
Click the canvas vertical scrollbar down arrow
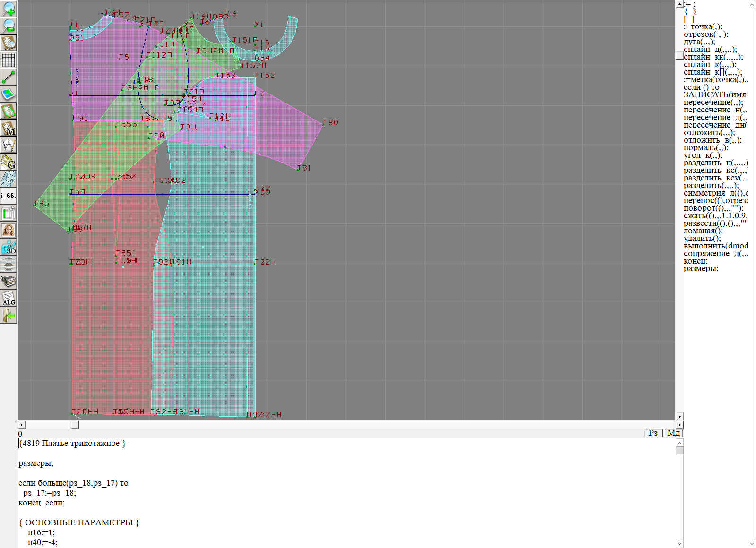pyautogui.click(x=679, y=416)
